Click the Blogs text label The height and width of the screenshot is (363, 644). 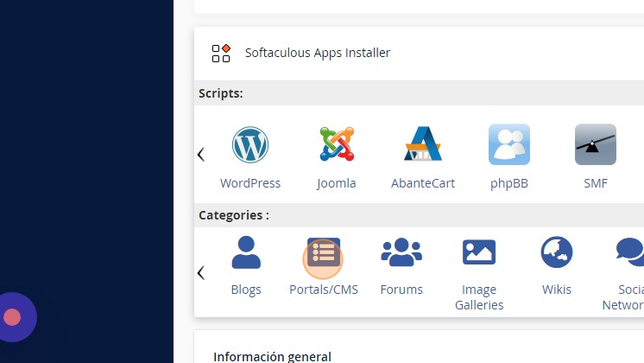(246, 290)
